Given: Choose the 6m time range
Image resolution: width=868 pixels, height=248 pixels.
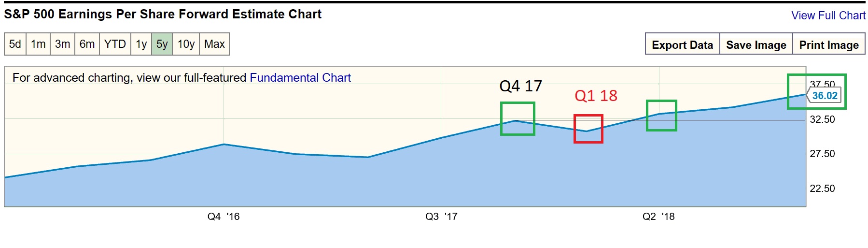Looking at the screenshot, I should [87, 44].
